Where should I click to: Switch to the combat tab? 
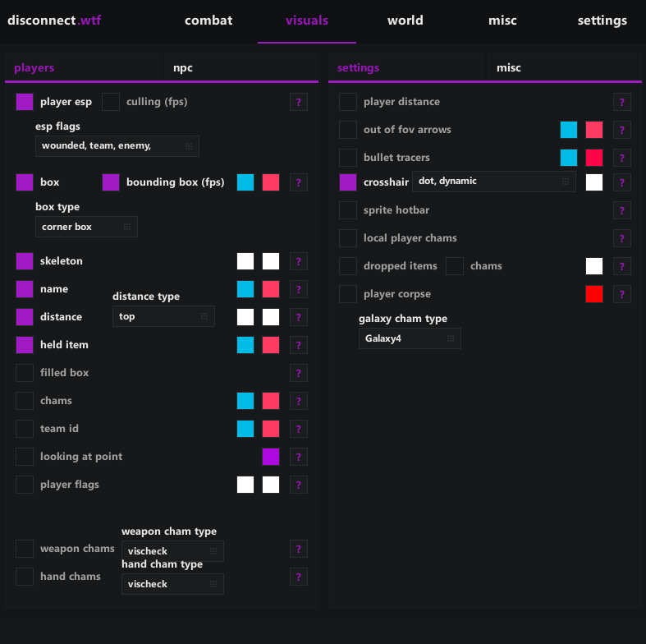tap(208, 21)
